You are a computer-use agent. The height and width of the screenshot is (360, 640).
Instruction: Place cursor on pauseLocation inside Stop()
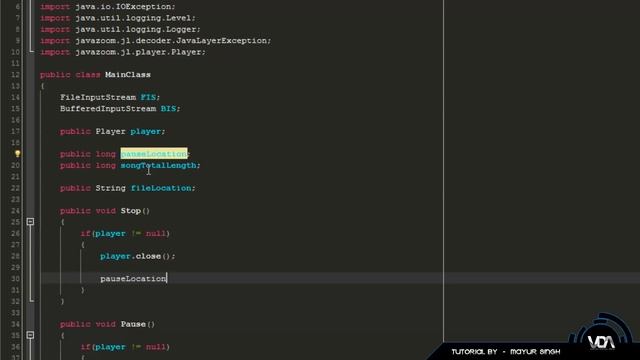(133, 279)
